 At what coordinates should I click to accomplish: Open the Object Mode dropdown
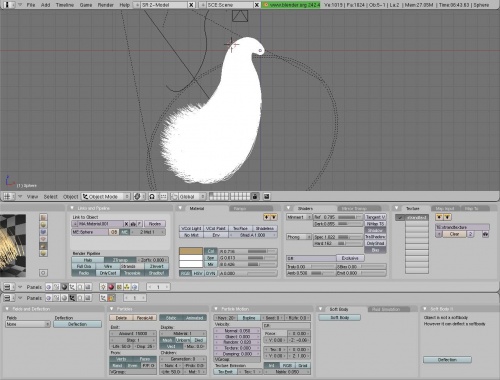tap(106, 196)
